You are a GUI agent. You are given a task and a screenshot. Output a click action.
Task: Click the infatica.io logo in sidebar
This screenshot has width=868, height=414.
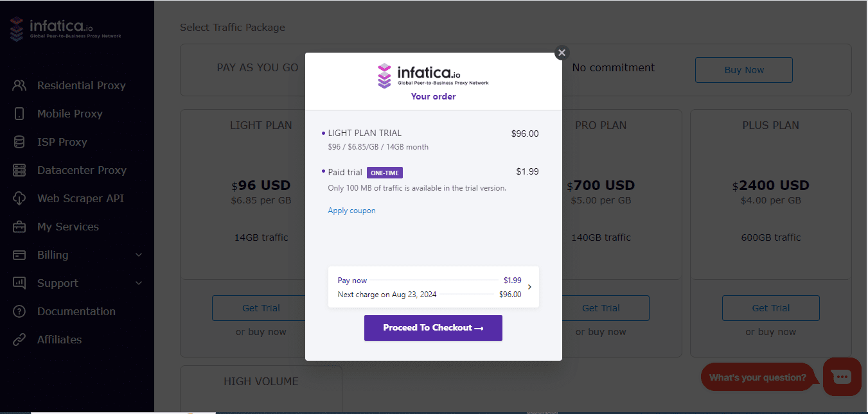click(65, 28)
